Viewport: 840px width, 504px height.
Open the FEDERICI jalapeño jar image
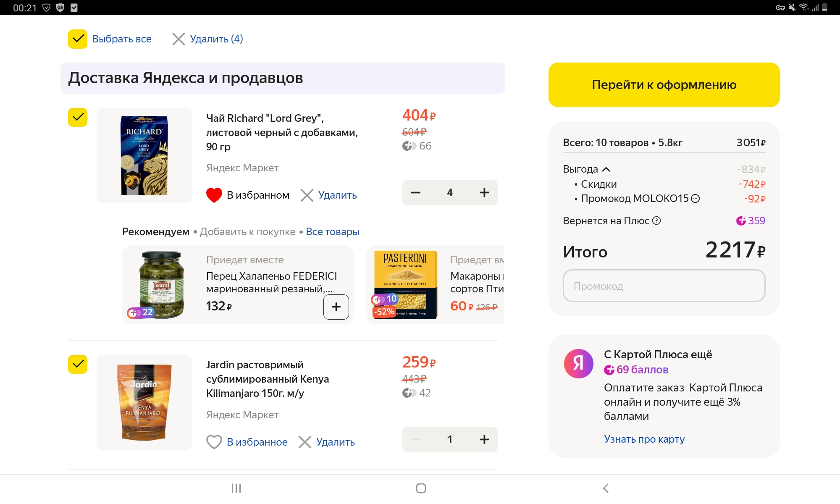162,285
